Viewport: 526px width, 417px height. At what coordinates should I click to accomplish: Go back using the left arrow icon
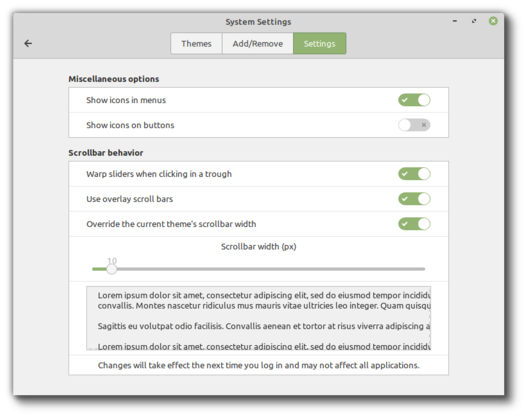pos(28,43)
